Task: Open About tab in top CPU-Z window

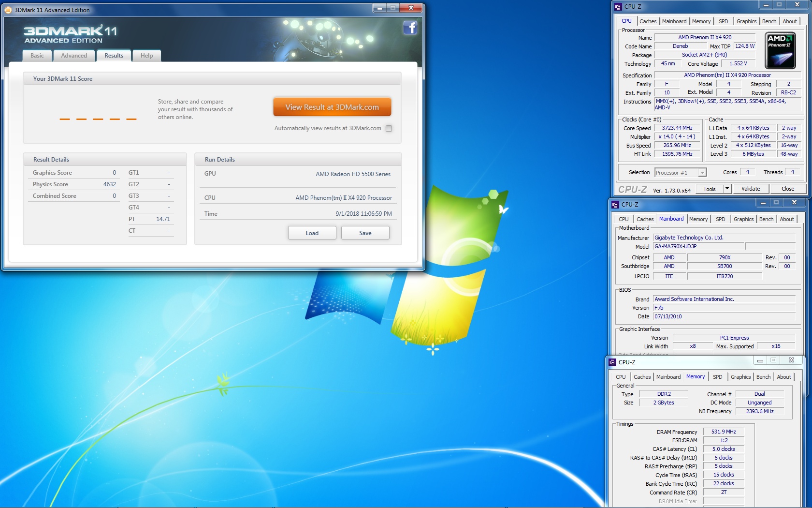Action: (x=790, y=21)
